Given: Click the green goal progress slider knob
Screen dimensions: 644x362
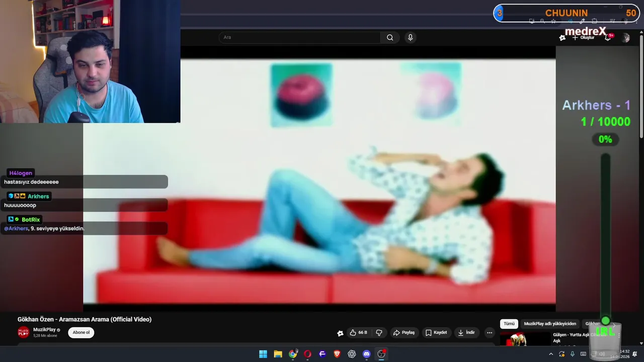Looking at the screenshot, I should (x=605, y=321).
